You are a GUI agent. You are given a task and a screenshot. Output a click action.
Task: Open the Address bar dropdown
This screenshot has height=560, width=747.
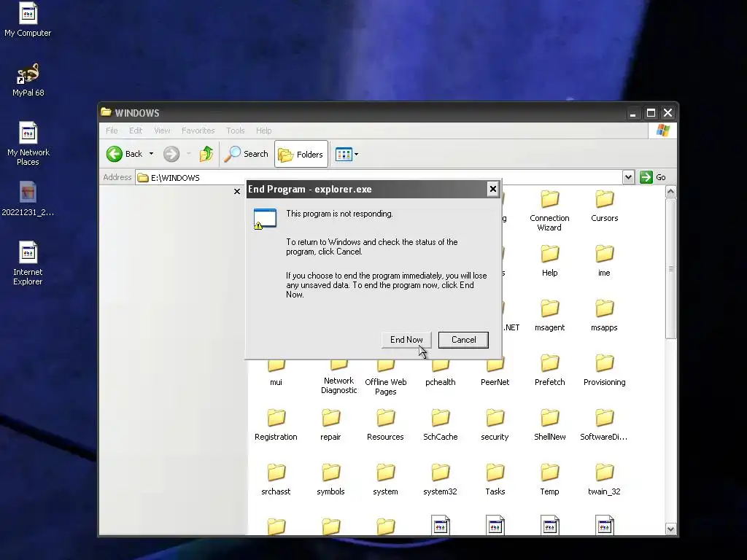(x=628, y=178)
